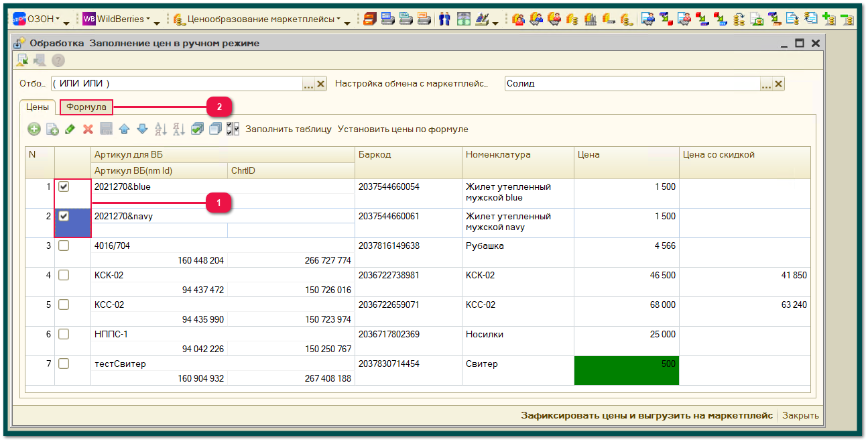Add a new row with the green plus icon
Screen dimensions: 868x442
[x=34, y=129]
